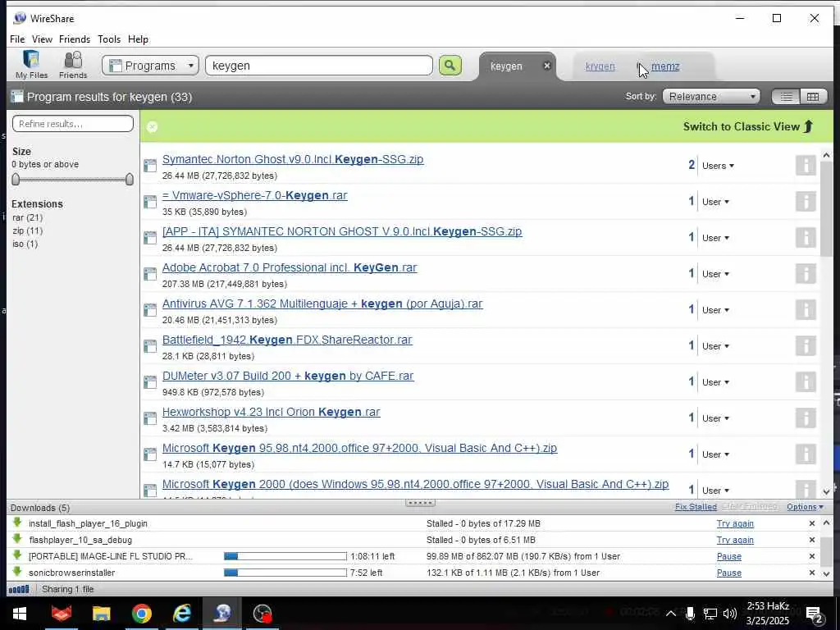This screenshot has height=630, width=840.
Task: Cancel flashplayer_10_sa_debug download
Action: (x=811, y=540)
